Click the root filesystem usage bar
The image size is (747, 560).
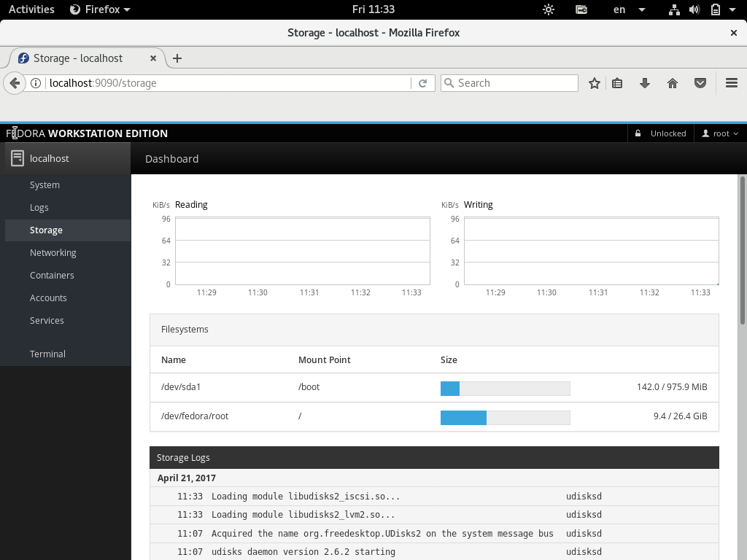point(505,418)
